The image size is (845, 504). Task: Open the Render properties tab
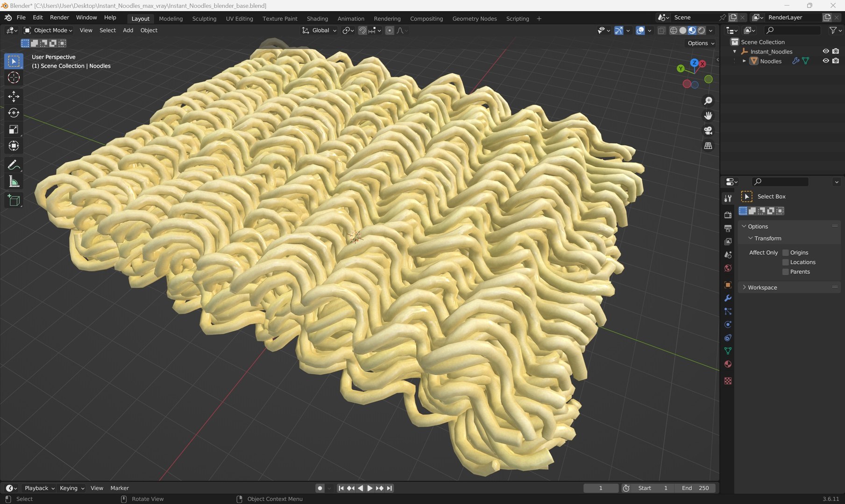(x=728, y=215)
